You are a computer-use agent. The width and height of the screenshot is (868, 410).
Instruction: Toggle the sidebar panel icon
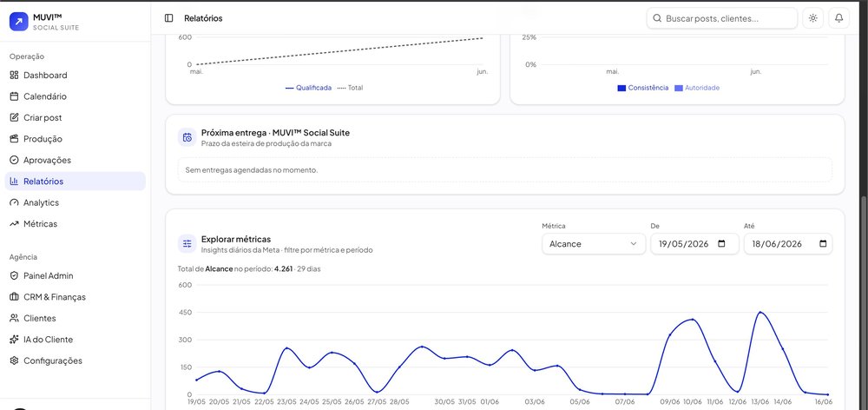pos(169,18)
